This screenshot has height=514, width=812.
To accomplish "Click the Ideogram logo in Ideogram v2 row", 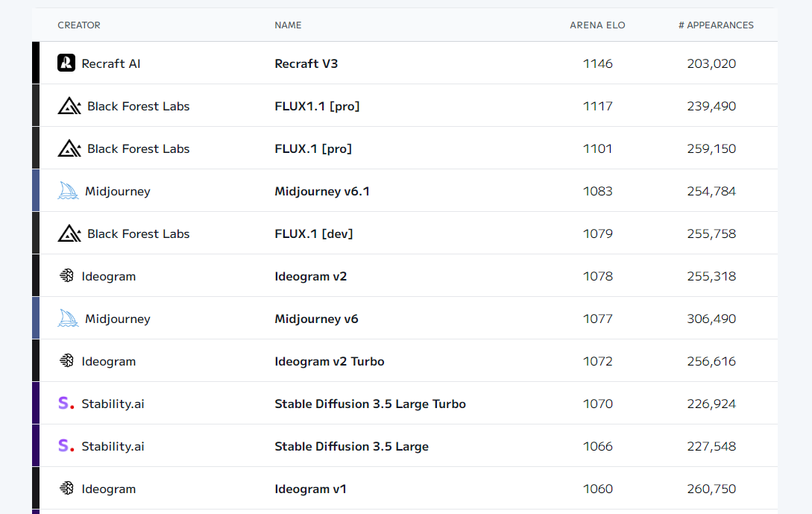I will coord(66,276).
